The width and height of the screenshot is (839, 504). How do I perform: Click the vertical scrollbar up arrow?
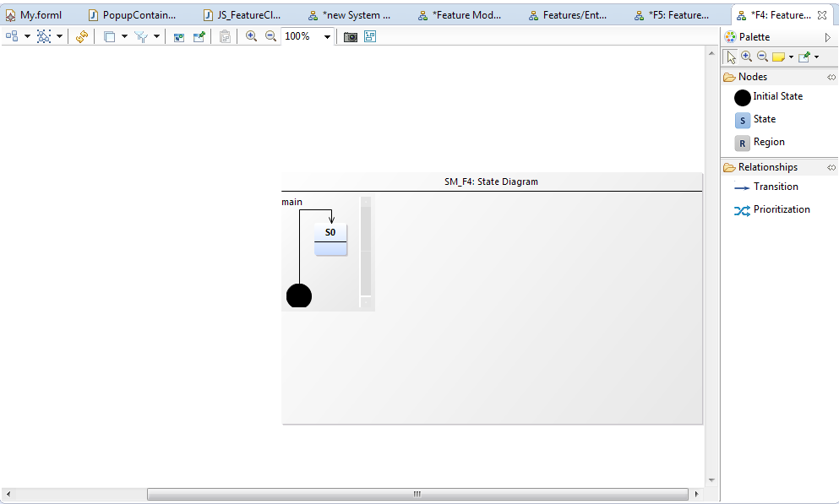711,53
